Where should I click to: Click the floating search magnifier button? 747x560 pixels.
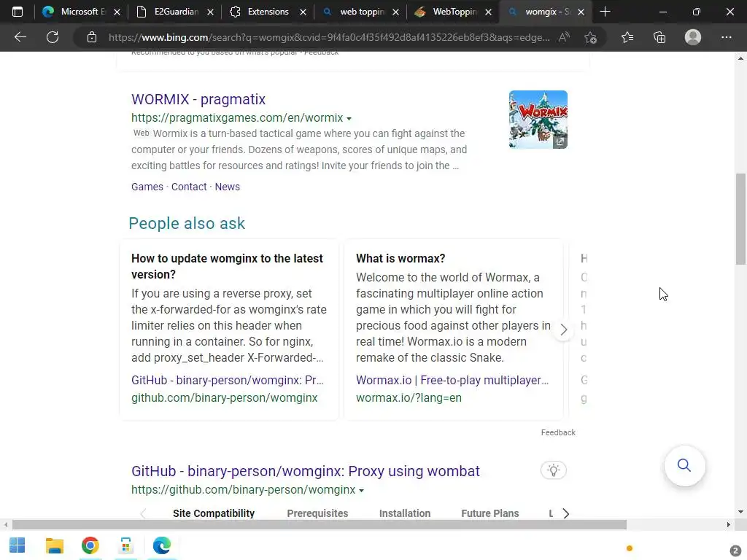(684, 465)
